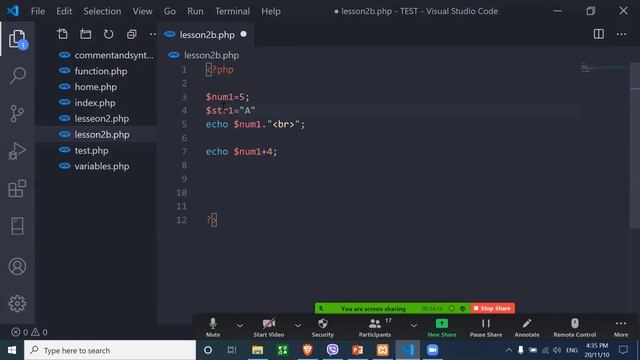Mute microphone in Zoom toolbar

213,328
